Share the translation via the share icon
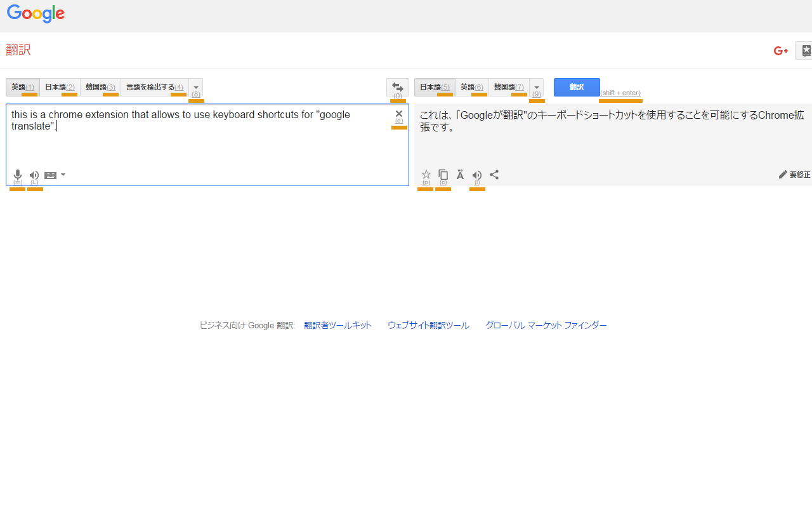 click(x=494, y=175)
